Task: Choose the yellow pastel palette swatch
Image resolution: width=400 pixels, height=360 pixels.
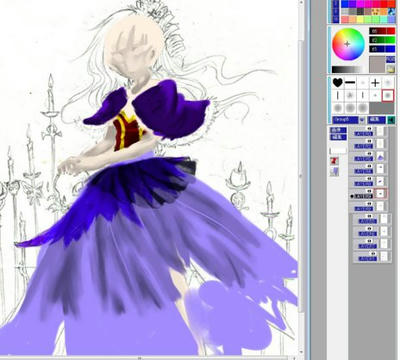Action: [x=360, y=19]
